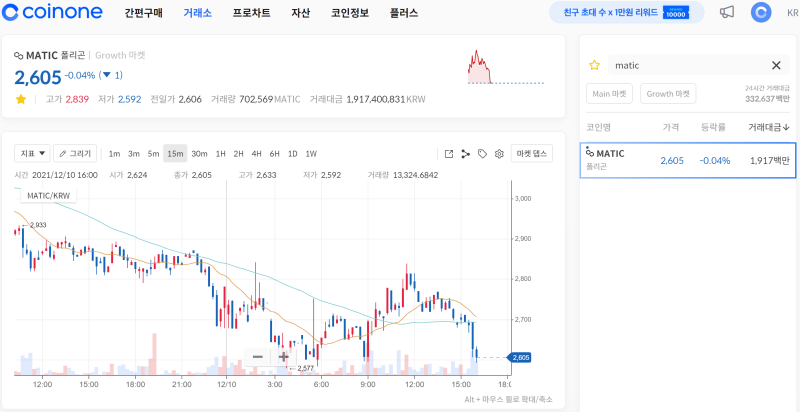800x412 pixels.
Task: Click the 24시간 거래대금 total text
Action: (x=767, y=93)
